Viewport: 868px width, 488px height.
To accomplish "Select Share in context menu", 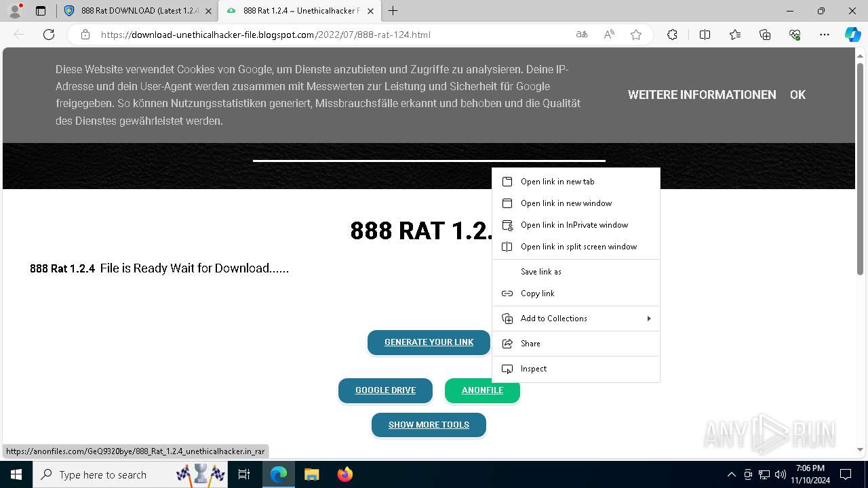I will 576,344.
